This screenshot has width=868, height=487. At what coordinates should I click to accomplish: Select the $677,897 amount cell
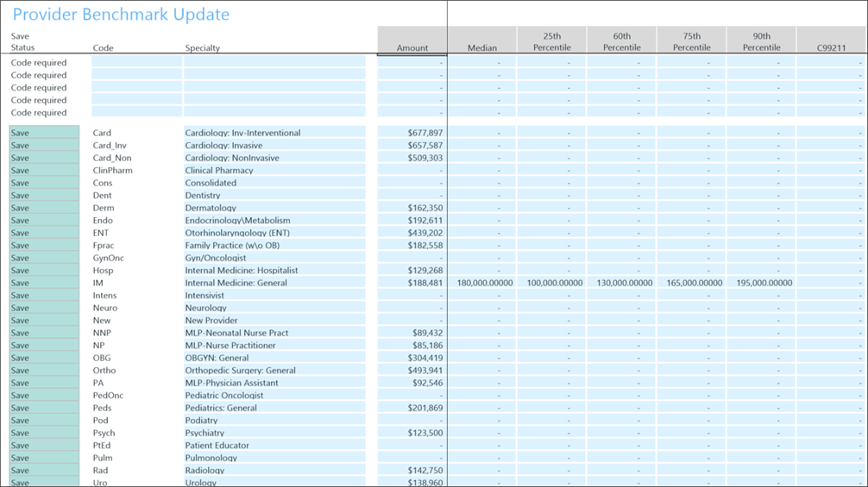(x=412, y=133)
